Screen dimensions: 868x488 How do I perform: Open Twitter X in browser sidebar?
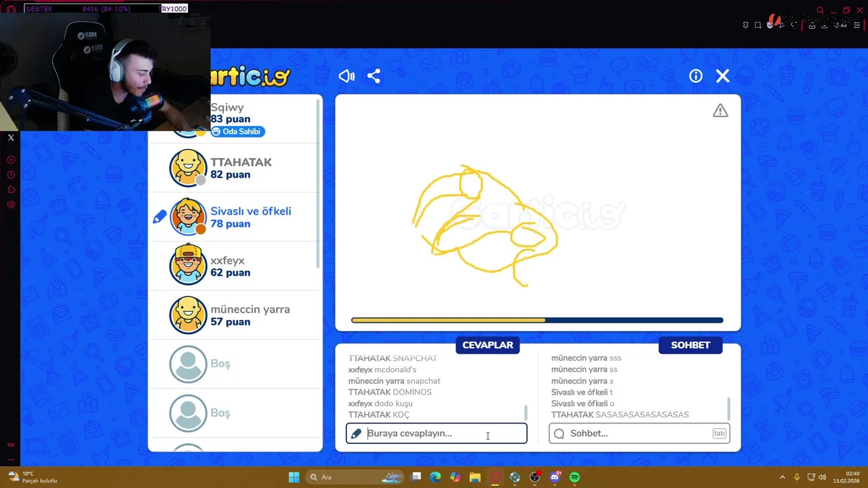[x=11, y=138]
